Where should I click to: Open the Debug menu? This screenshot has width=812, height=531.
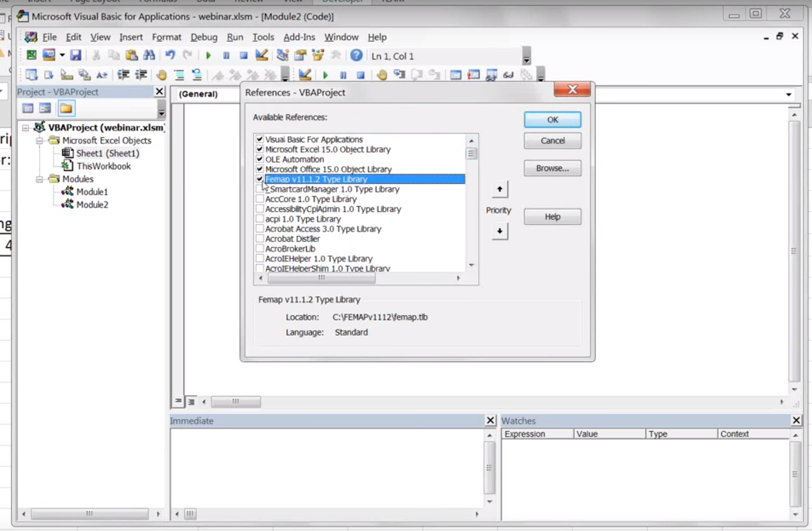click(204, 37)
